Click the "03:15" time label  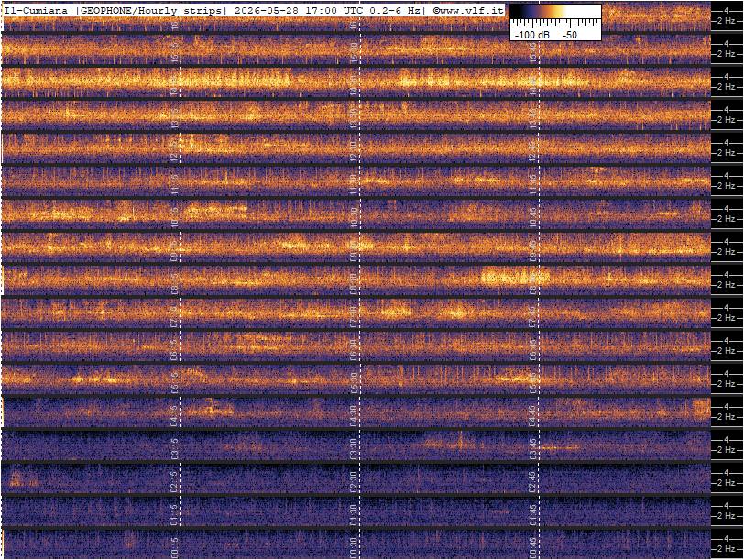175,448
